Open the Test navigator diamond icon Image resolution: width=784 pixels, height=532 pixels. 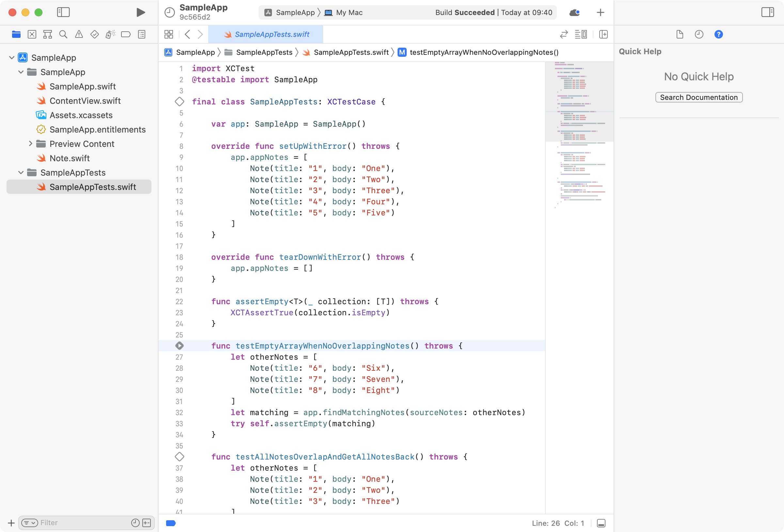coord(94,34)
